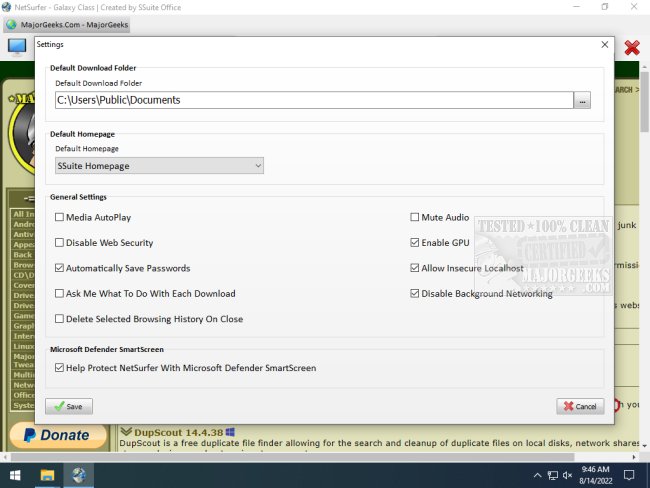Click the page's horizontal scrollbar
Screen dimensions: 650x488
[292, 457]
